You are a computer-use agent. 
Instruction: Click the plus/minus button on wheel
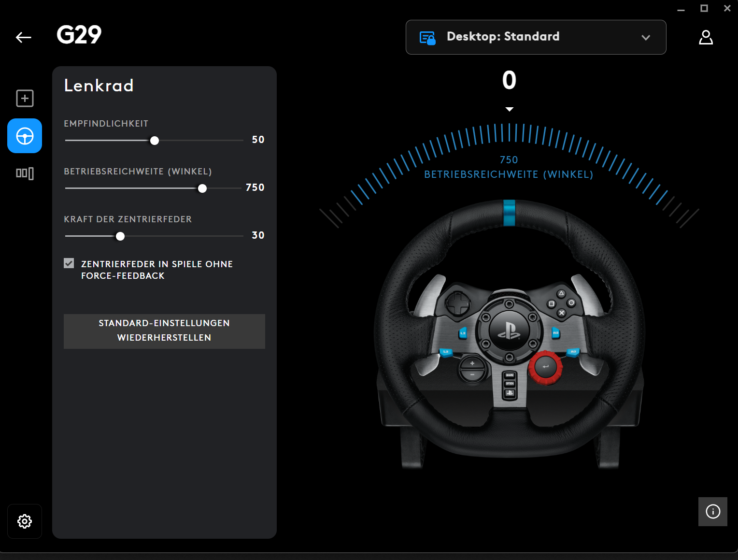pos(472,369)
